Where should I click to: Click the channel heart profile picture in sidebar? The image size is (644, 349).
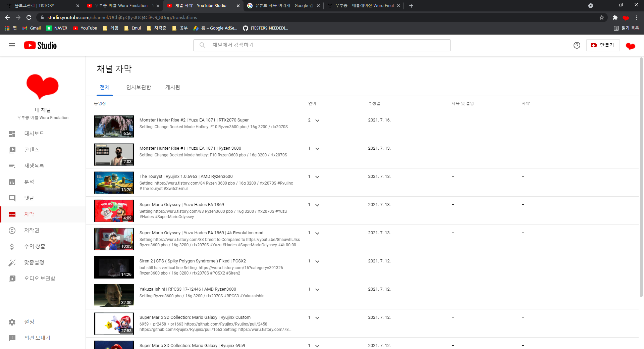click(43, 87)
